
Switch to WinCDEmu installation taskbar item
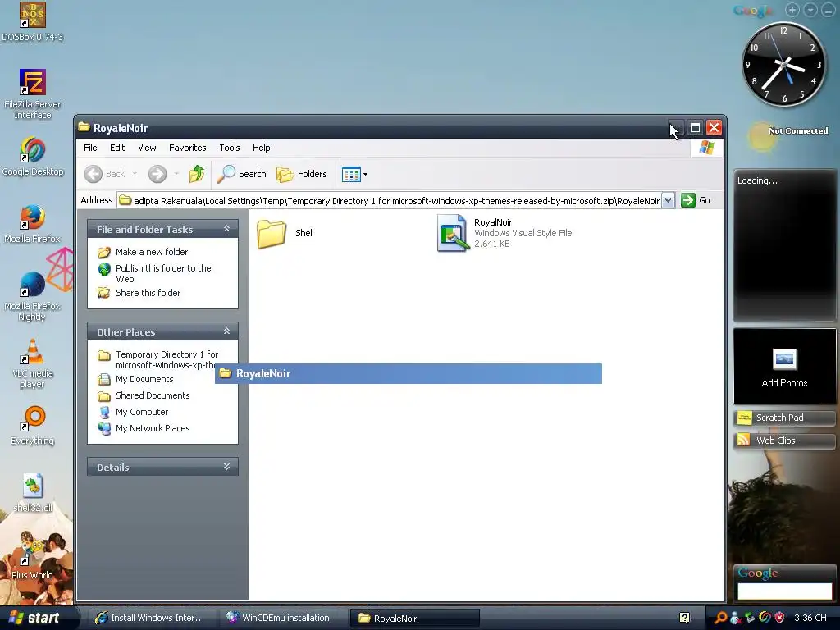pos(282,618)
